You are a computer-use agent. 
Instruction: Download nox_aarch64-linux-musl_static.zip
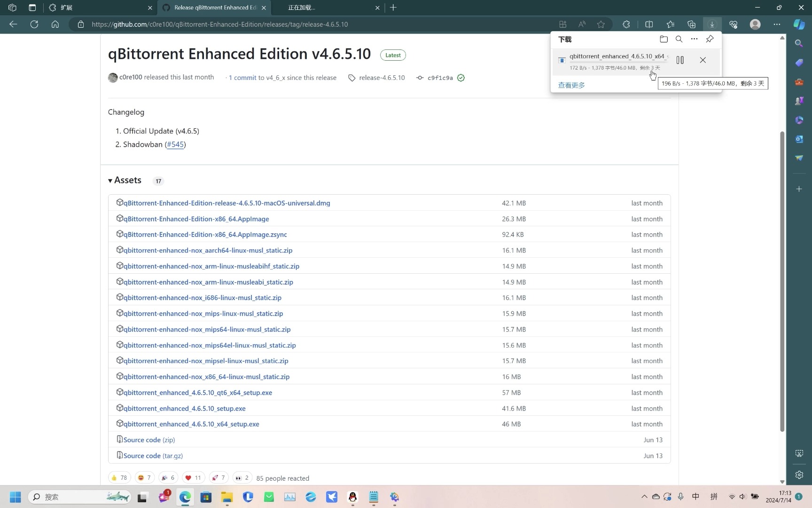pos(208,251)
